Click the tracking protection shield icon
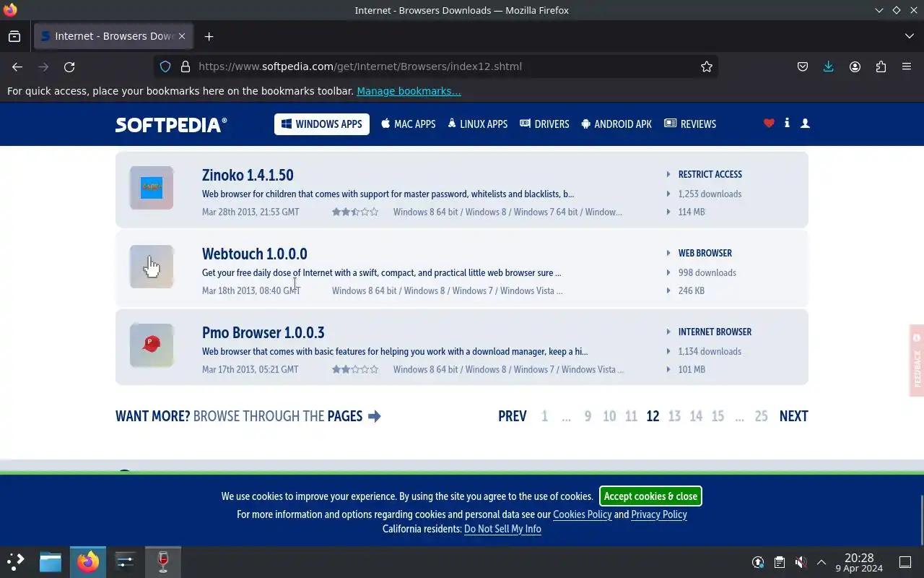Viewport: 924px width, 578px height. pos(165,66)
